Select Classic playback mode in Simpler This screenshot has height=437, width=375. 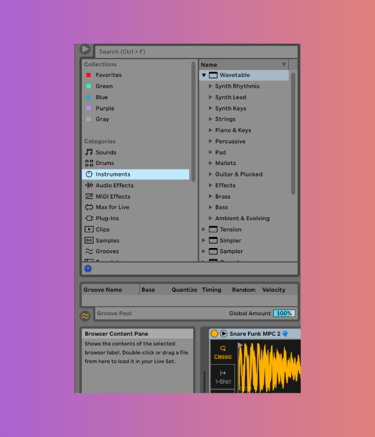pyautogui.click(x=223, y=352)
